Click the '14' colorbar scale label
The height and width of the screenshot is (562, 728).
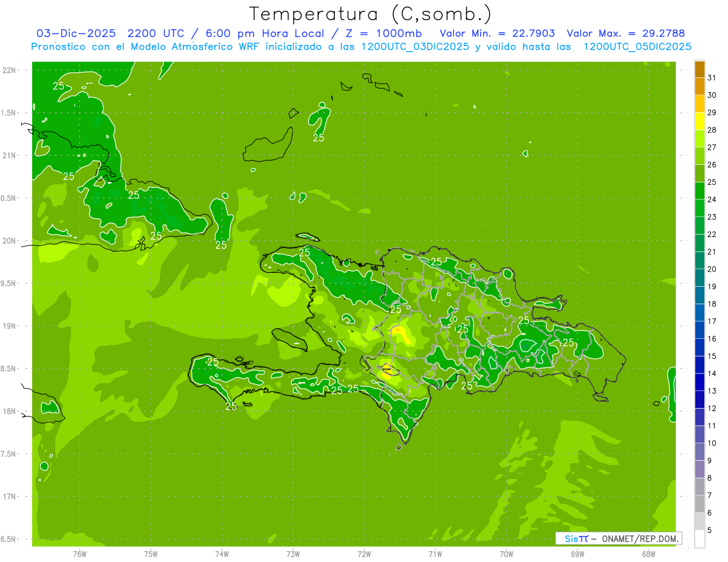tap(712, 373)
